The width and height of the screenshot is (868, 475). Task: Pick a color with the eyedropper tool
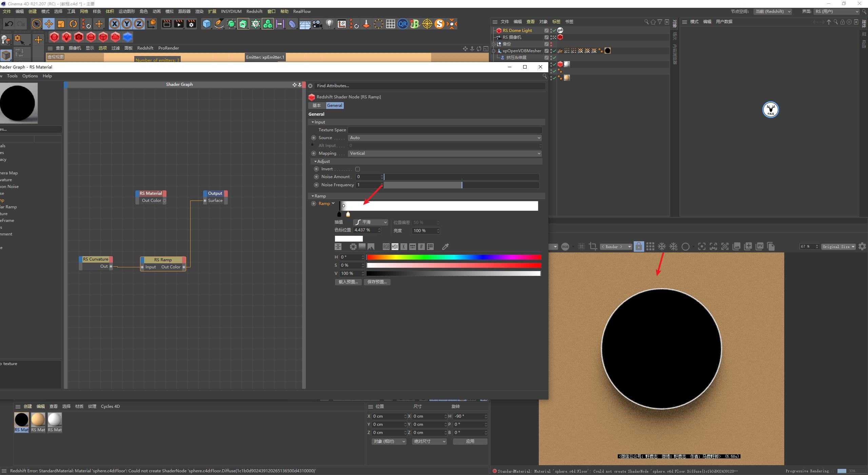point(445,246)
